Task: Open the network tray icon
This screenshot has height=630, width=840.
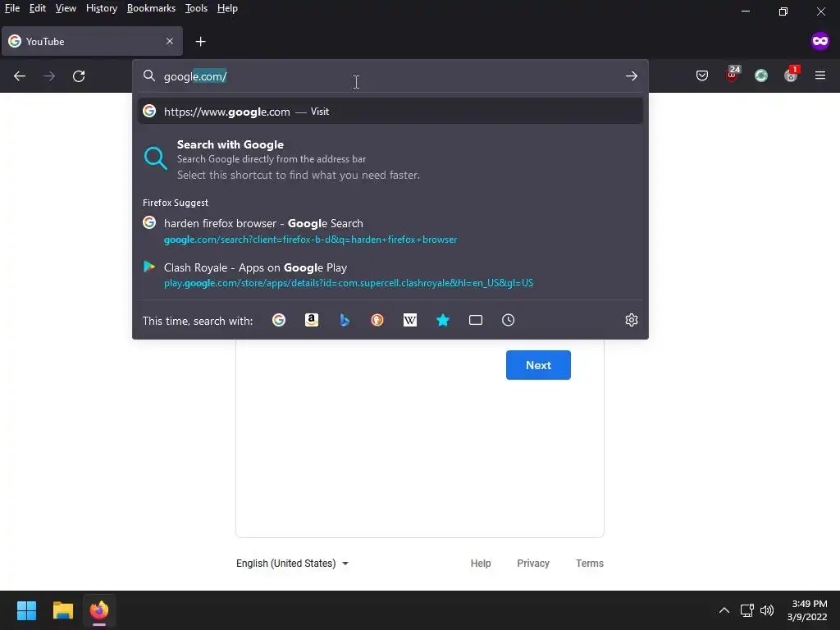Action: pos(746,610)
